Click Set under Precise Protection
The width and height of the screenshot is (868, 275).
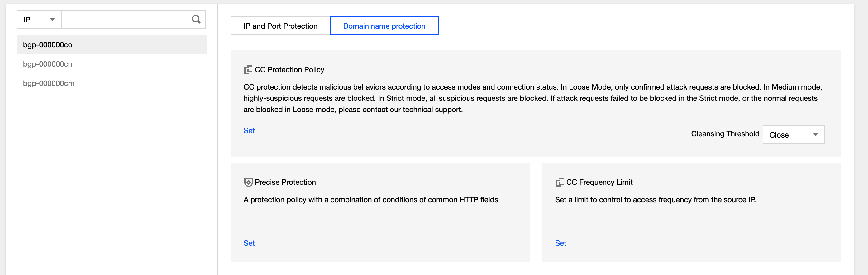249,243
